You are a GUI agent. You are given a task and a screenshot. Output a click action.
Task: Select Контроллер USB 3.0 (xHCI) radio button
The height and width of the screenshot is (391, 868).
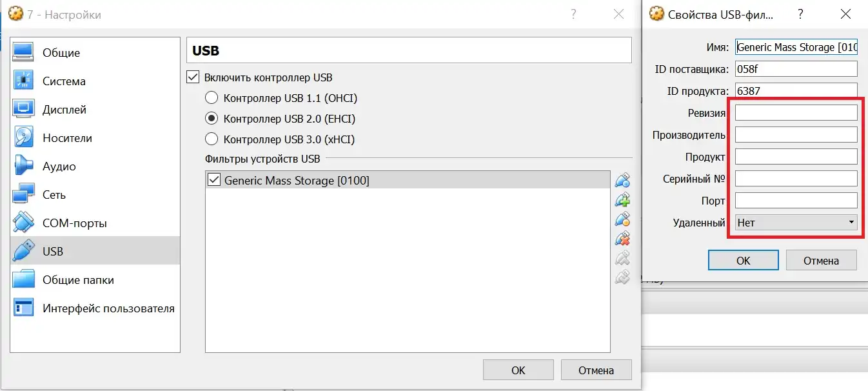[212, 139]
